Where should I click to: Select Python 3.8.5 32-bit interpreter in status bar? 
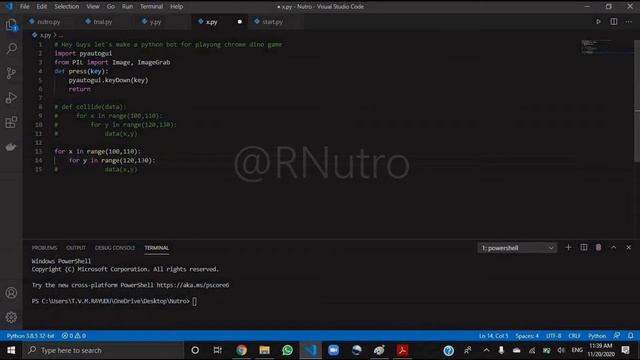pos(31,336)
